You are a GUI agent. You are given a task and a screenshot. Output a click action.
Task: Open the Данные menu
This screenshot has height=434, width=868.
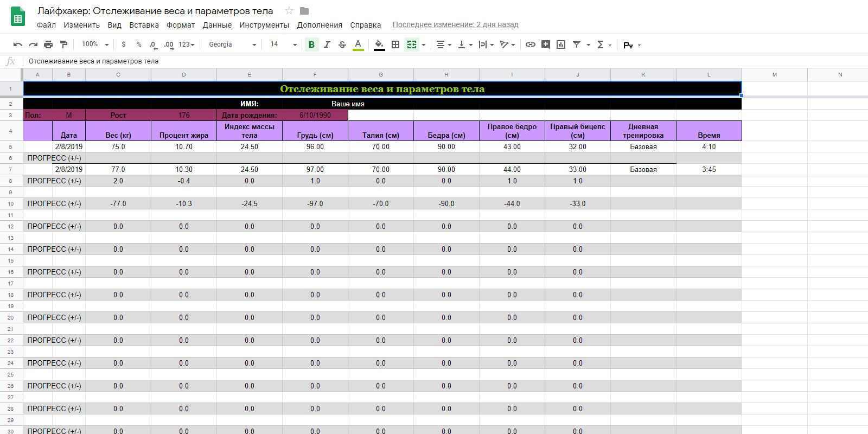217,25
